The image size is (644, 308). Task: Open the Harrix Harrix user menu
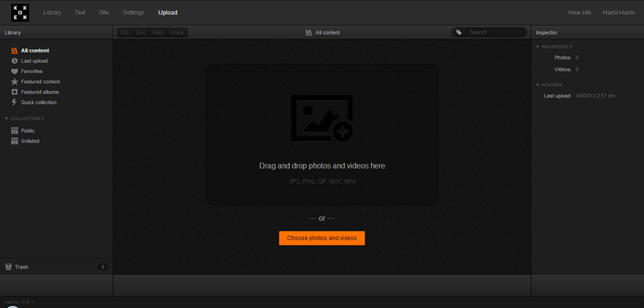click(x=618, y=12)
